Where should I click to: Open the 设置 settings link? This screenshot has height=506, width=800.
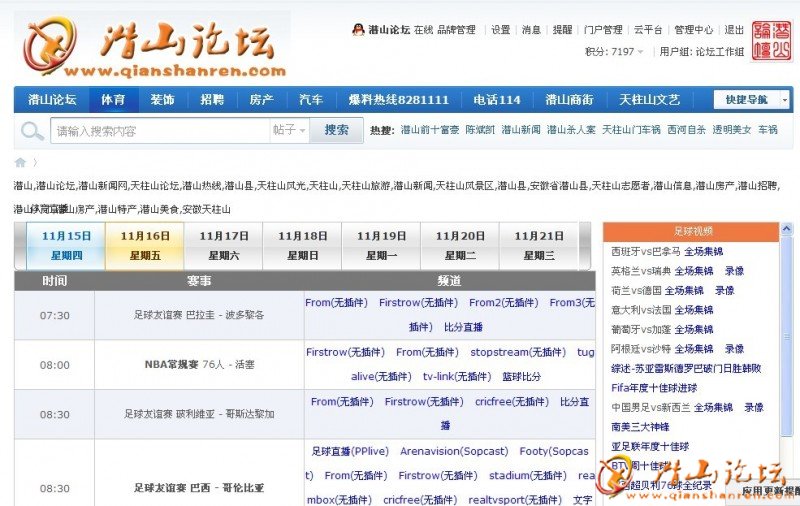pyautogui.click(x=500, y=30)
